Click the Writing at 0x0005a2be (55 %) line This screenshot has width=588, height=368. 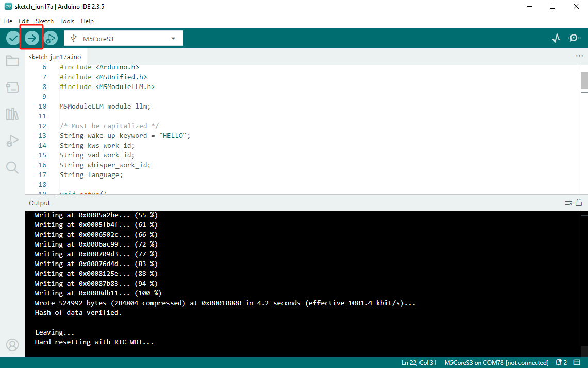tap(96, 215)
